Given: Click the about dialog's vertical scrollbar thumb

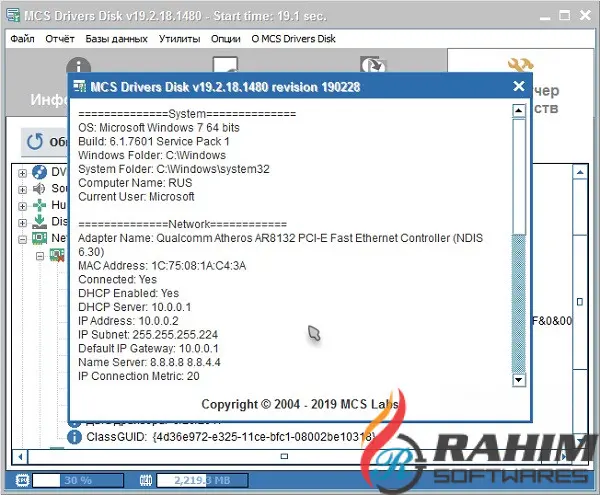Looking at the screenshot, I should click(518, 176).
